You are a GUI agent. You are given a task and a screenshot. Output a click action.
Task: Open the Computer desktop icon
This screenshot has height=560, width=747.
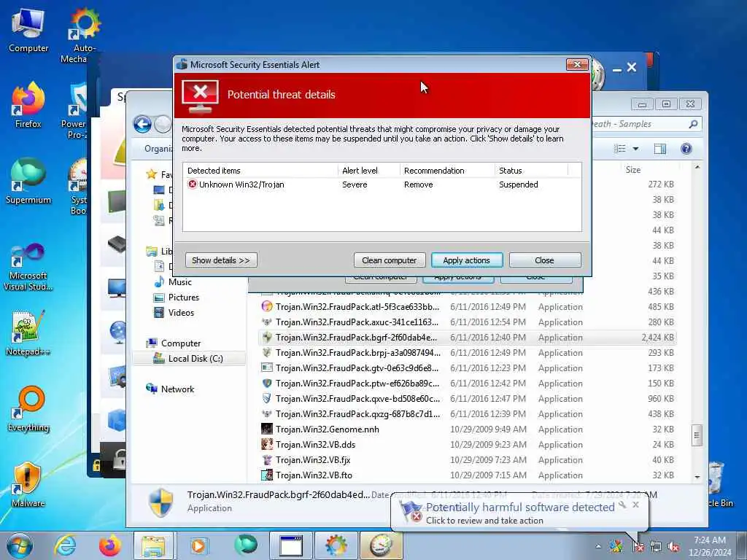28,30
